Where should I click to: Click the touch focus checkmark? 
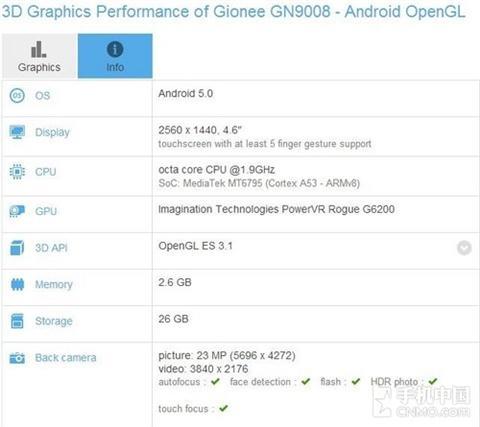[x=224, y=408]
